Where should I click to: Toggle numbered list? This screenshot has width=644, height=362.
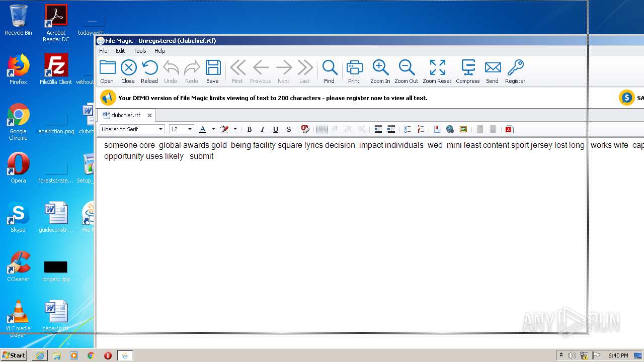pos(421,129)
